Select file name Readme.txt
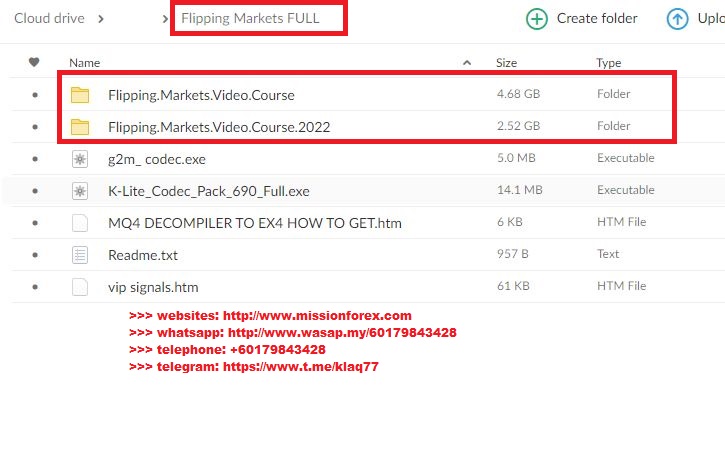This screenshot has height=462, width=725. pos(143,255)
